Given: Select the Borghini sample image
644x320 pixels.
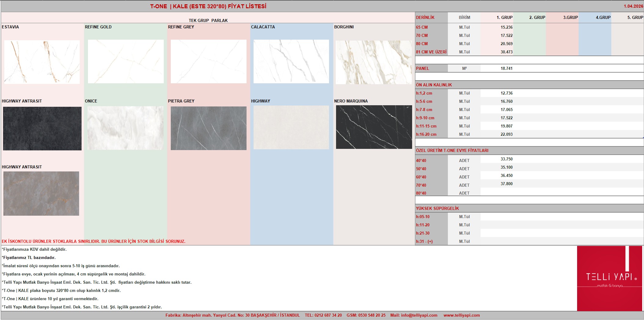Looking at the screenshot, I should coord(374,62).
